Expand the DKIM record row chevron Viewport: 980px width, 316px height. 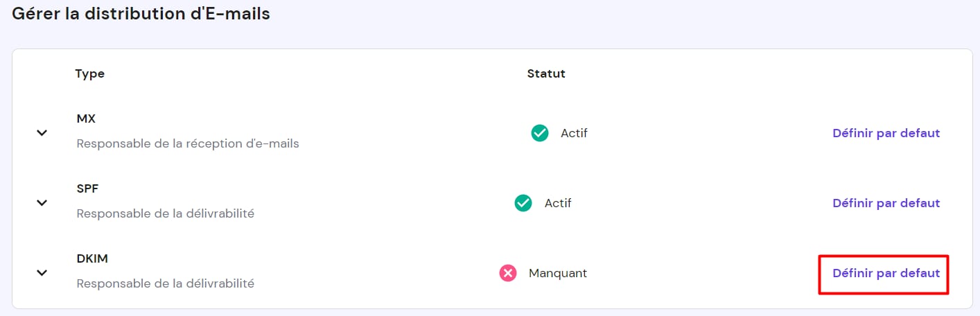[x=42, y=272]
